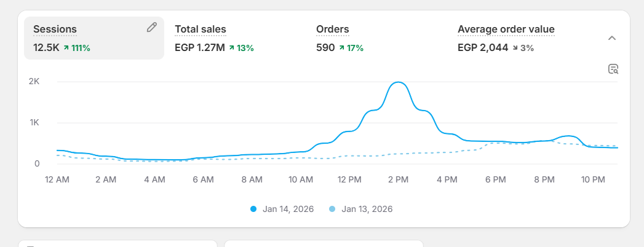This screenshot has width=644, height=247.
Task: Click the 2 PM peak on the chart
Action: tap(398, 82)
